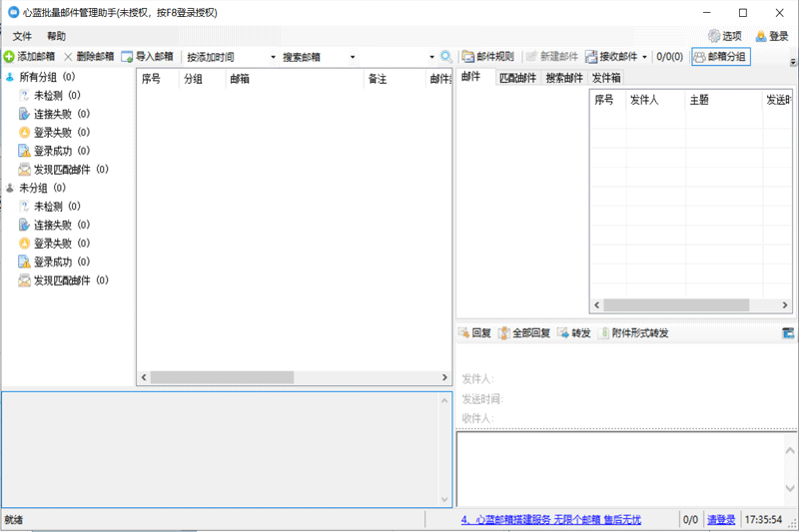Open the 按添加时间 sort dropdown
This screenshot has width=799, height=532.
tap(273, 57)
